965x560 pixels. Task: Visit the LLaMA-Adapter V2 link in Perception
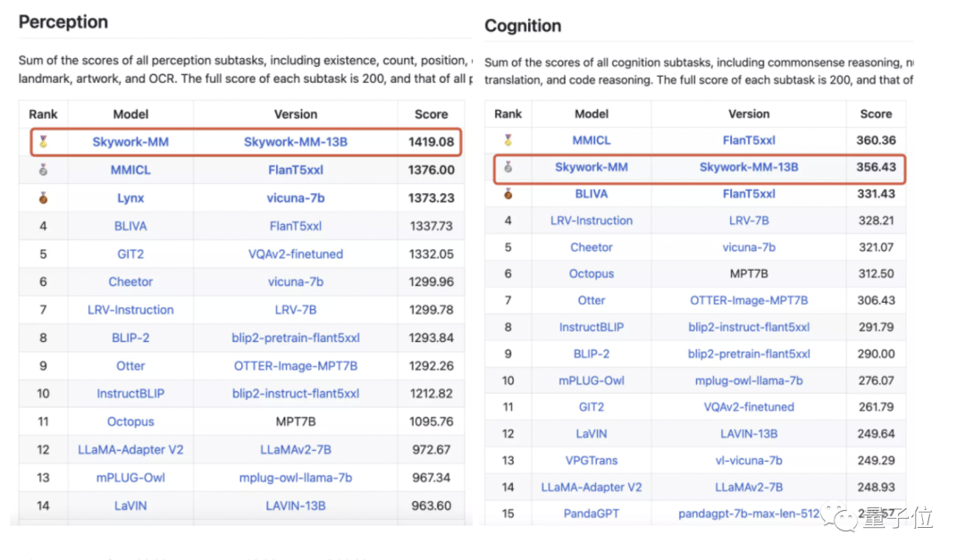tap(130, 450)
